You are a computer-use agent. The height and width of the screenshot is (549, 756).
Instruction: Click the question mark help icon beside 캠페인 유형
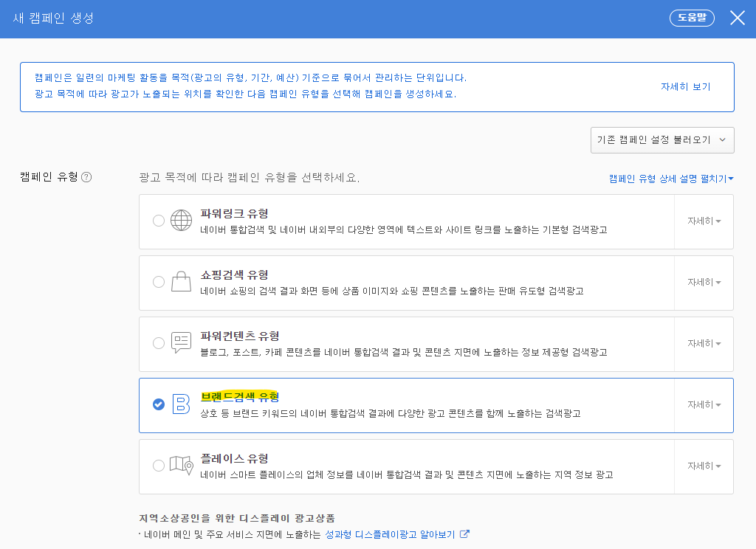pos(86,177)
